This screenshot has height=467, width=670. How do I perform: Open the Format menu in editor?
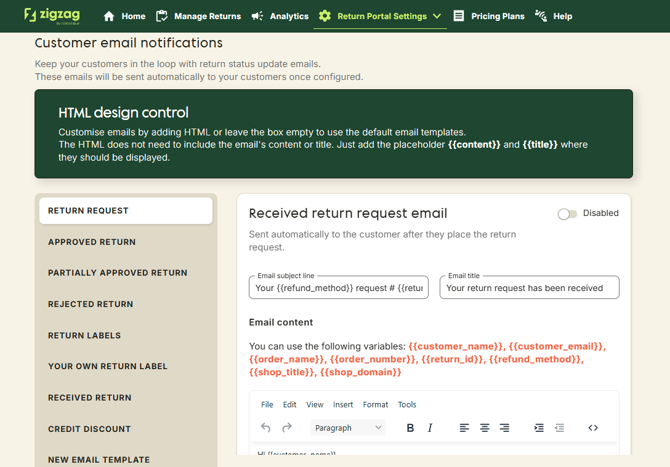pos(375,405)
